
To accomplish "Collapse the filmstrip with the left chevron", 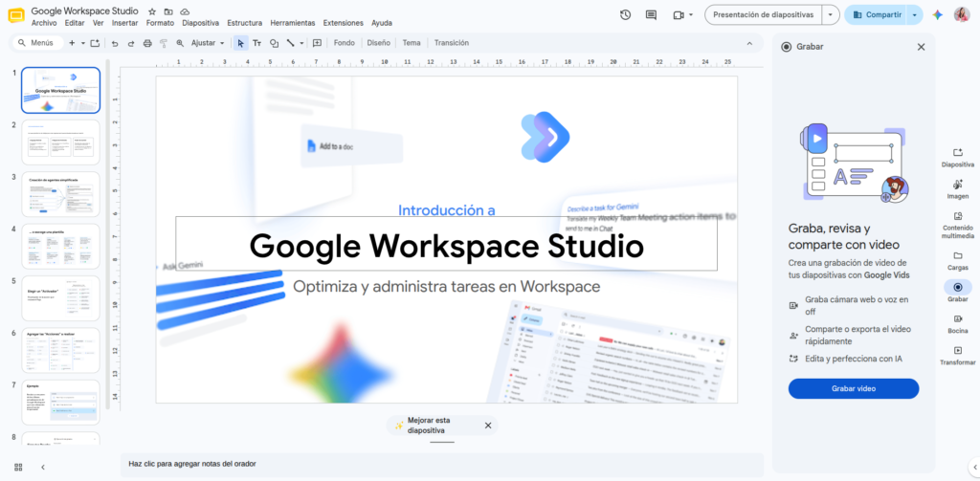I will pos(43,468).
